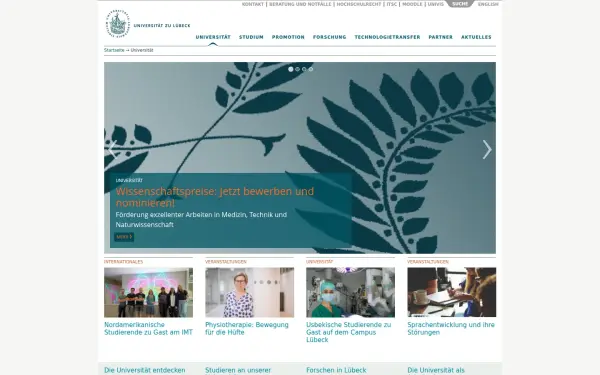The width and height of the screenshot is (600, 375).
Task: Open Die Universität entdecken section
Action: [x=145, y=370]
